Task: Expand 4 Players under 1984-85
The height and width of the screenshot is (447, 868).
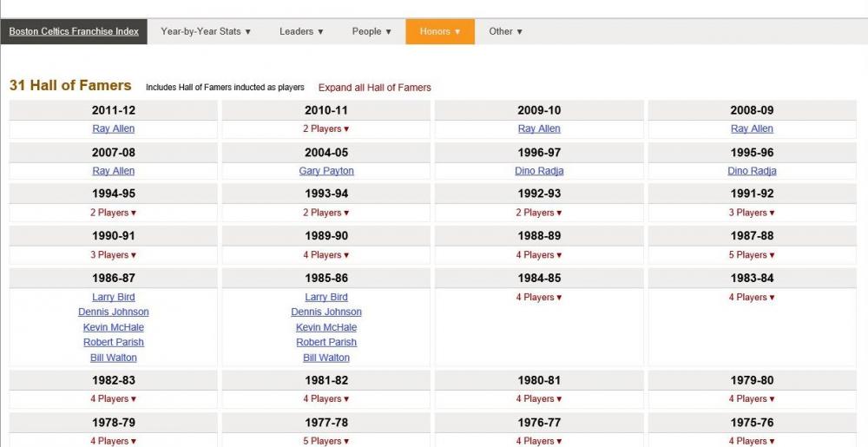Action: [539, 298]
